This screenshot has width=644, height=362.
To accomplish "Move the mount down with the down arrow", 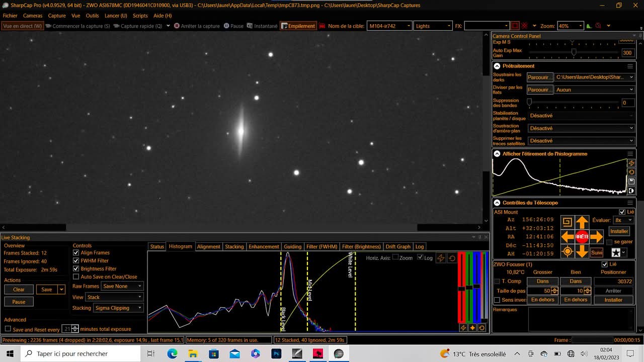I will point(582,251).
